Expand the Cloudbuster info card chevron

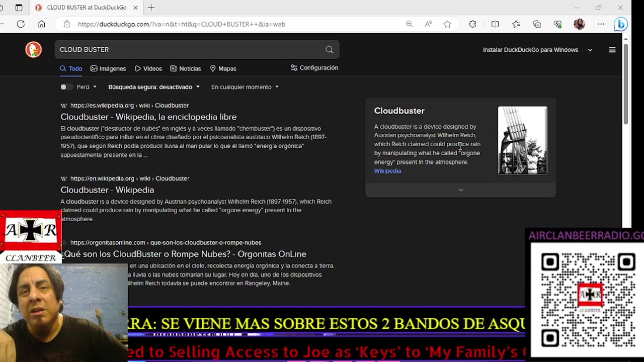pos(461,190)
